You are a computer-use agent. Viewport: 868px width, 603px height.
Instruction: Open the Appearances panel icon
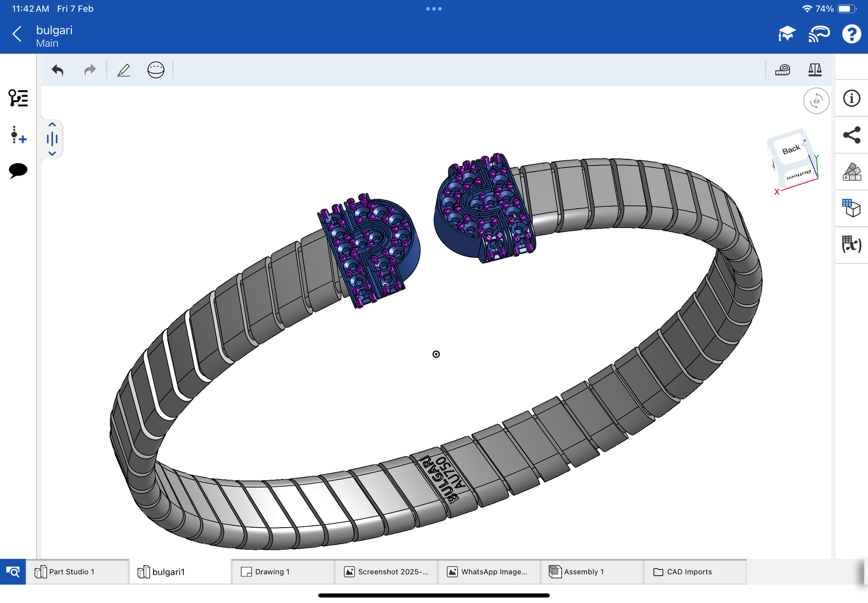point(851,172)
